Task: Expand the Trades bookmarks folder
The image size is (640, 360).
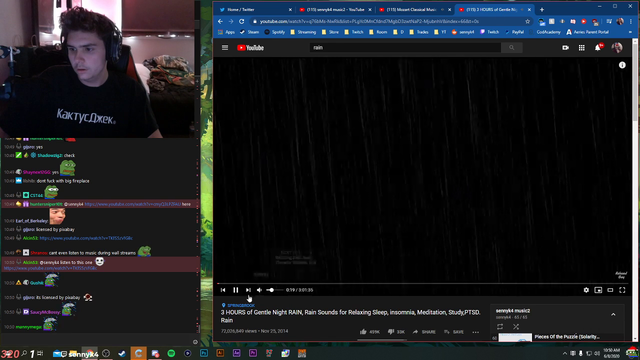Action: 419,32
